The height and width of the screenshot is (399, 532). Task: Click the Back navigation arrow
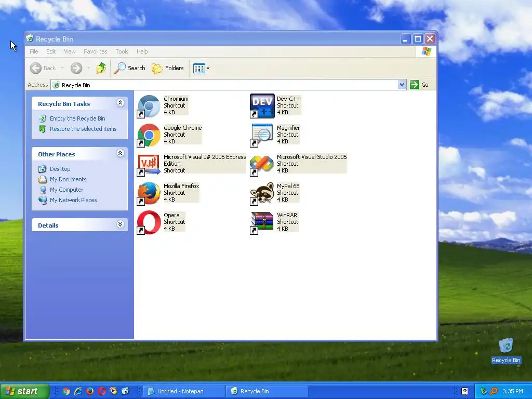coord(36,68)
